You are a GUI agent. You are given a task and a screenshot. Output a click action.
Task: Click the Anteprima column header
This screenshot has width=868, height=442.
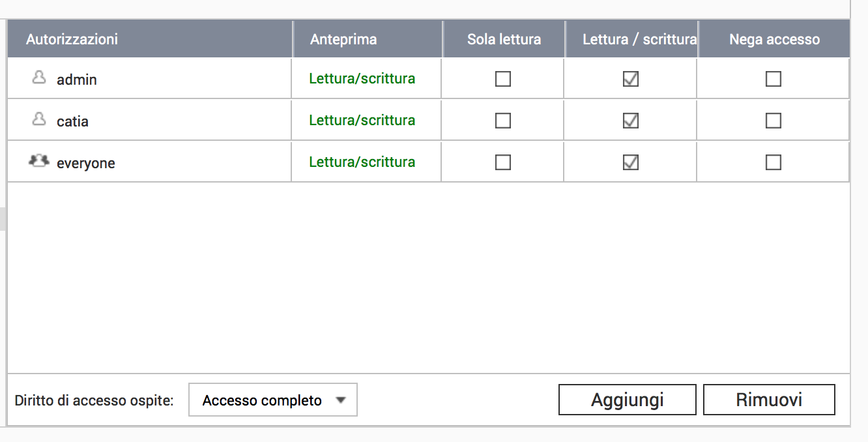[x=343, y=39]
